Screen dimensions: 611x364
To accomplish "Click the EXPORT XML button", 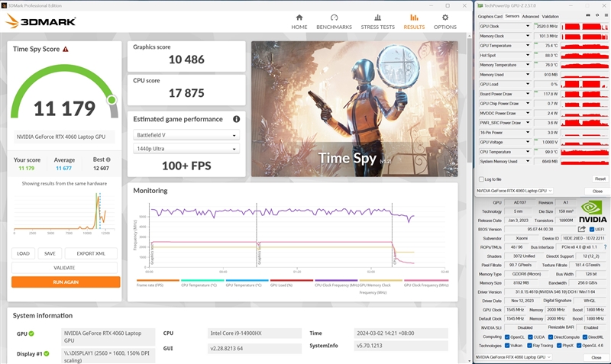I will [91, 253].
